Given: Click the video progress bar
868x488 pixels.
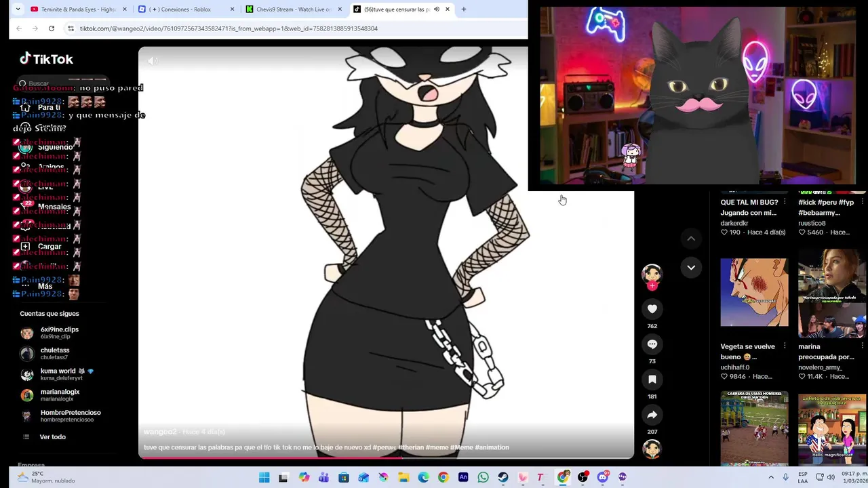Looking at the screenshot, I should click(386, 457).
